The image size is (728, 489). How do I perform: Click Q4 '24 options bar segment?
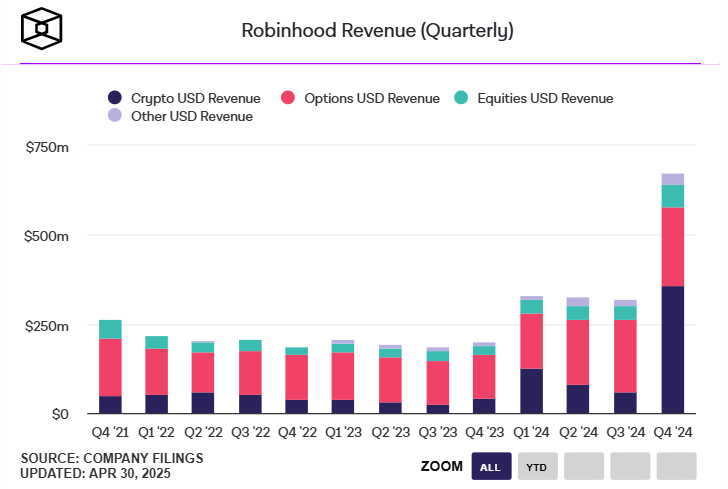[x=672, y=247]
